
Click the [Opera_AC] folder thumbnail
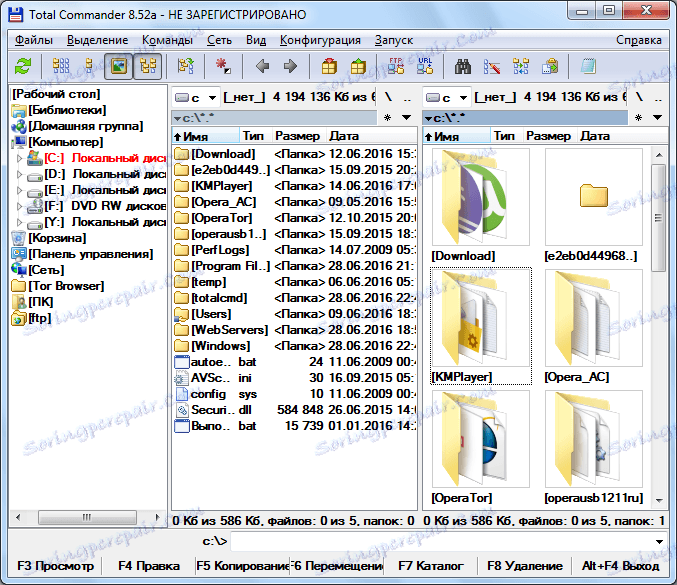pyautogui.click(x=594, y=318)
